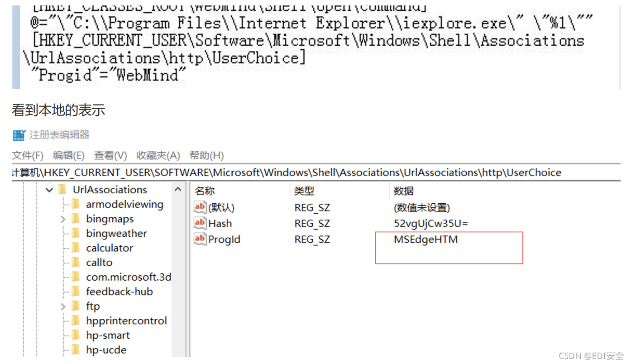
Task: Select the hpprintercontrol key
Action: click(126, 321)
